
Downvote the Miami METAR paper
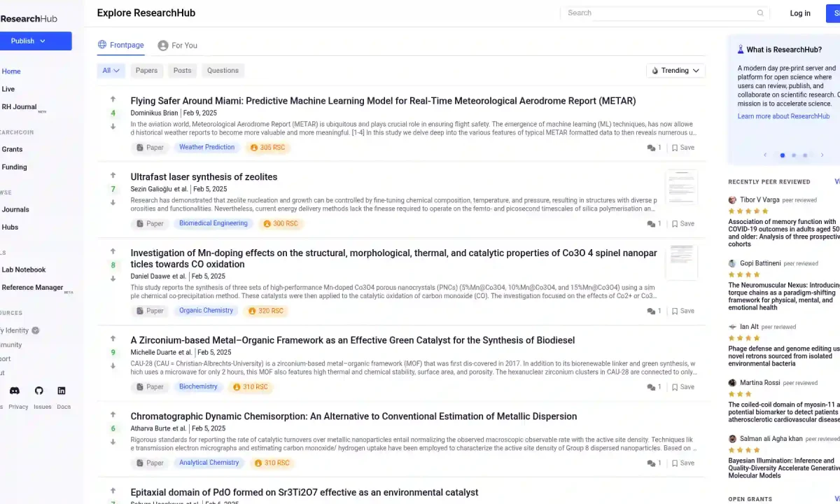tap(113, 127)
